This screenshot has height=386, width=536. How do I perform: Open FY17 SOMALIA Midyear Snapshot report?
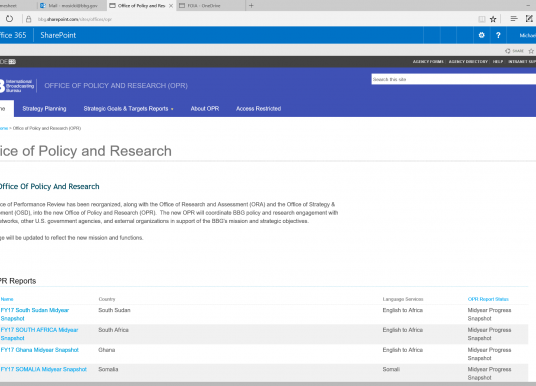pos(43,369)
